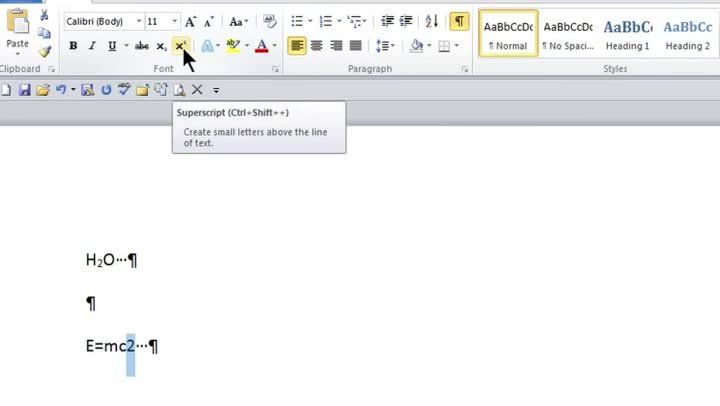This screenshot has width=720, height=406.
Task: Open the Font dialog launcher
Action: tap(275, 69)
